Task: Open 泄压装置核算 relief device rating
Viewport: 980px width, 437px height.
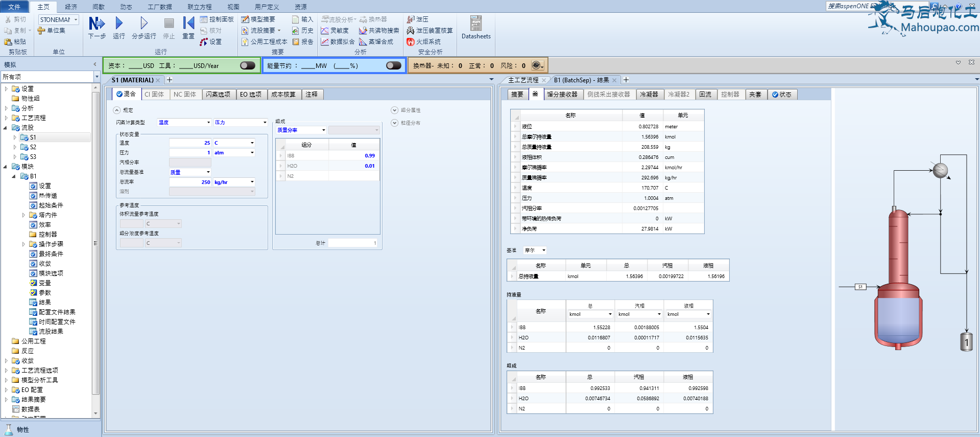Action: 429,31
